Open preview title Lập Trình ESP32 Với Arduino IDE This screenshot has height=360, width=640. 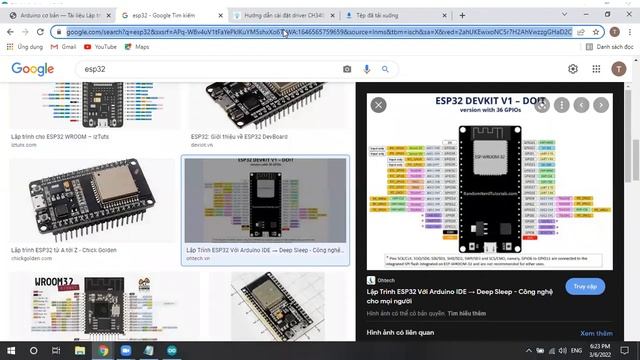click(x=460, y=296)
